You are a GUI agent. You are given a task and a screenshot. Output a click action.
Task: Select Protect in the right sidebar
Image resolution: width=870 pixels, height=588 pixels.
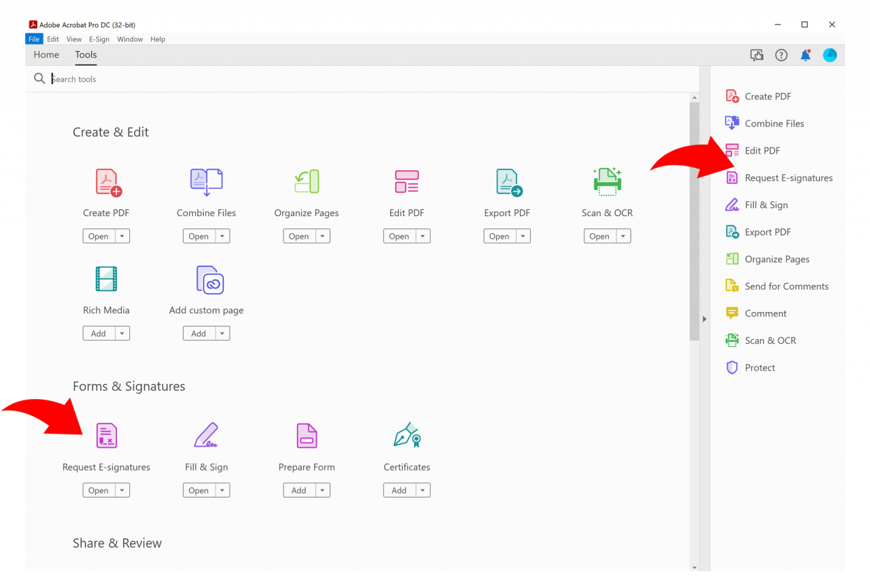(759, 367)
